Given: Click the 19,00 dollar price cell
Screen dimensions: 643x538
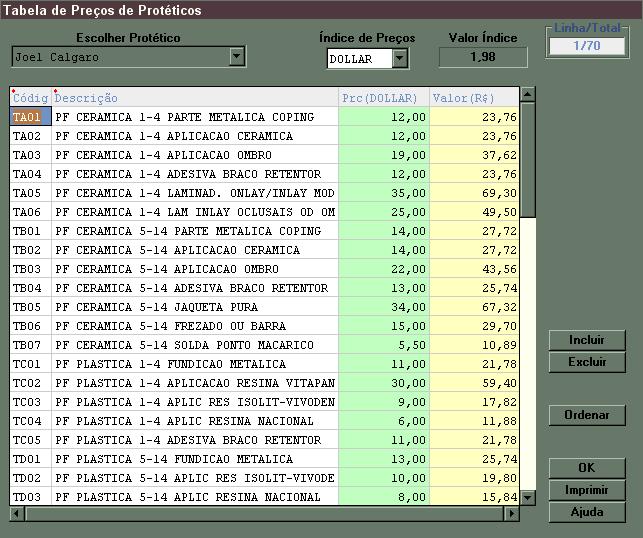Looking at the screenshot, I should (384, 155).
